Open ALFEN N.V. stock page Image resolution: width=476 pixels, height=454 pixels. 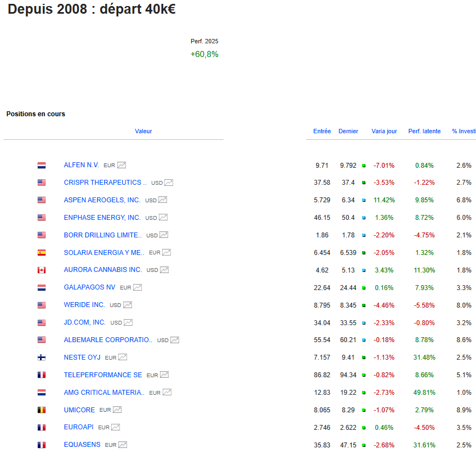click(x=82, y=165)
